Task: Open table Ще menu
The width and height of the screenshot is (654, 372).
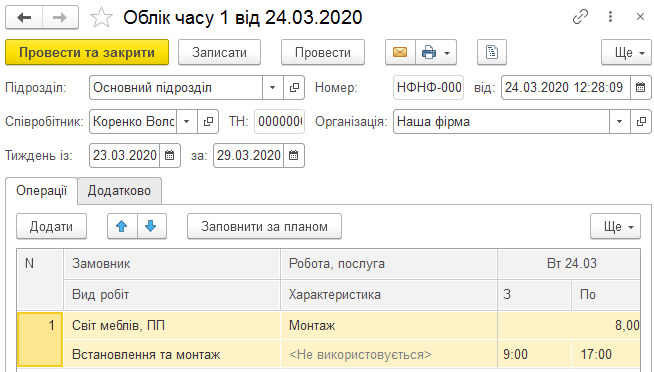Action: (615, 226)
